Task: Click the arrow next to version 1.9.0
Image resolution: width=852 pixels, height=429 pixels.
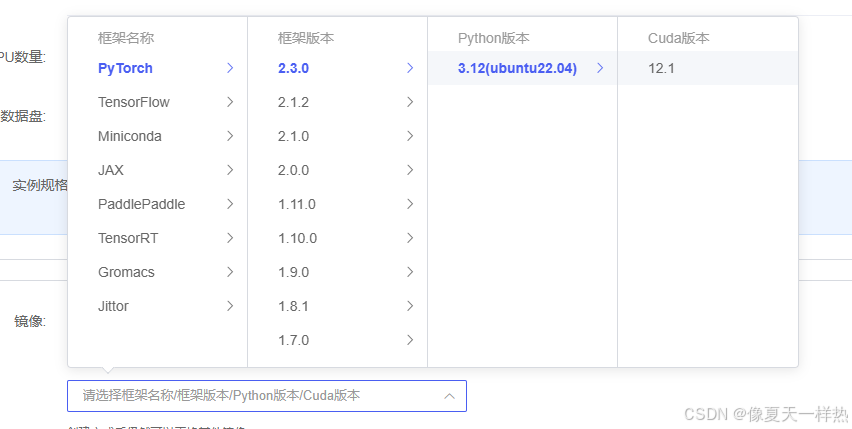Action: (410, 272)
